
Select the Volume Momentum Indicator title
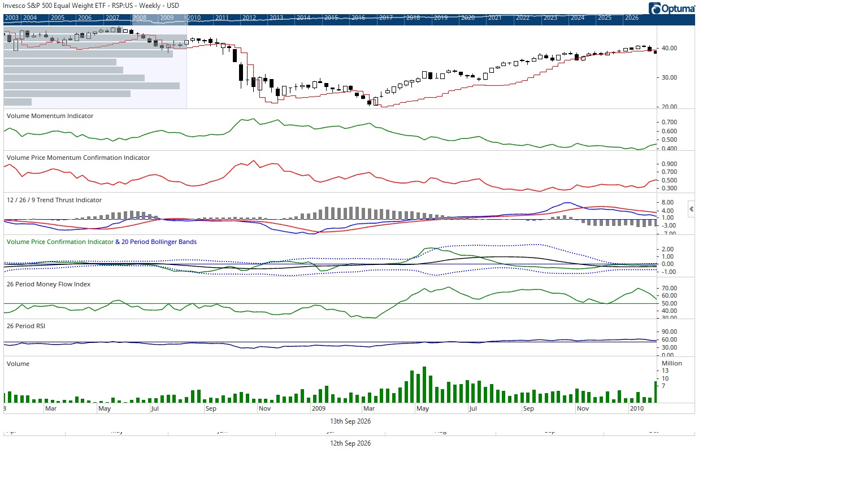50,116
